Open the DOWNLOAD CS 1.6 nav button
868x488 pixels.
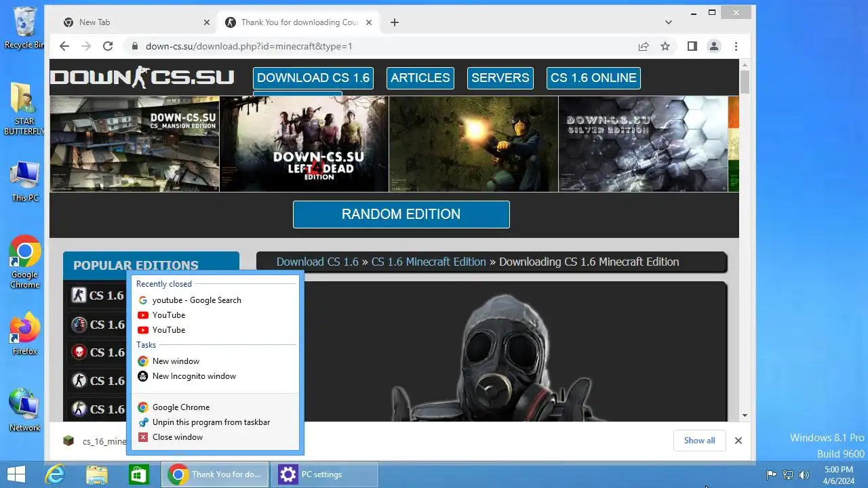click(313, 78)
